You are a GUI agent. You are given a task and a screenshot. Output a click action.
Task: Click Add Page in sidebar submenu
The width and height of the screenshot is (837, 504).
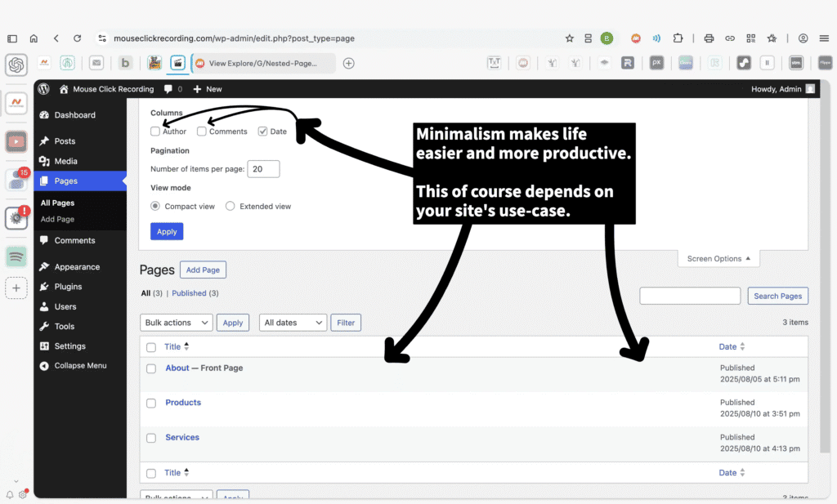(57, 219)
